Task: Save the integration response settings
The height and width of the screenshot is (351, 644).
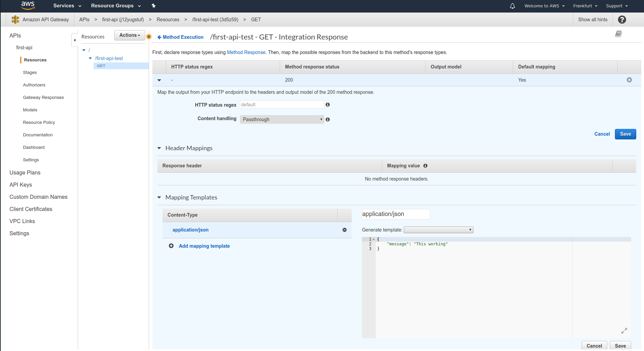Action: [x=625, y=134]
